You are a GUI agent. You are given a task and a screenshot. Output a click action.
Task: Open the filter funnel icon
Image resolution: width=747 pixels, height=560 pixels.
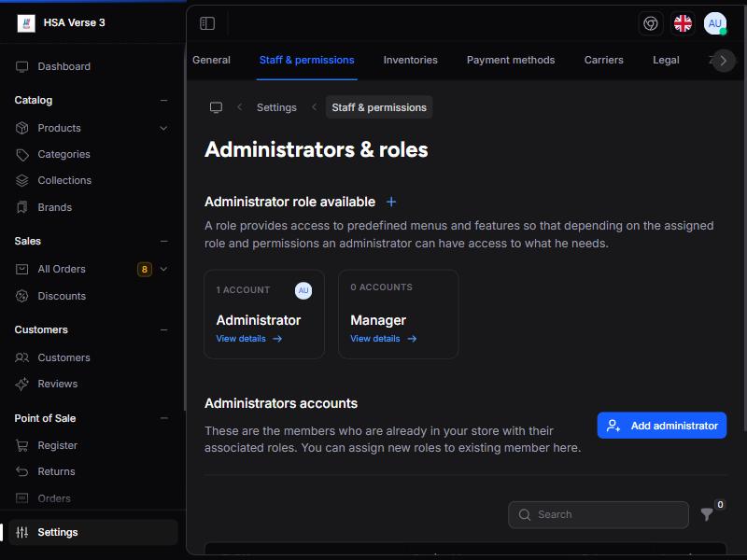(x=707, y=514)
